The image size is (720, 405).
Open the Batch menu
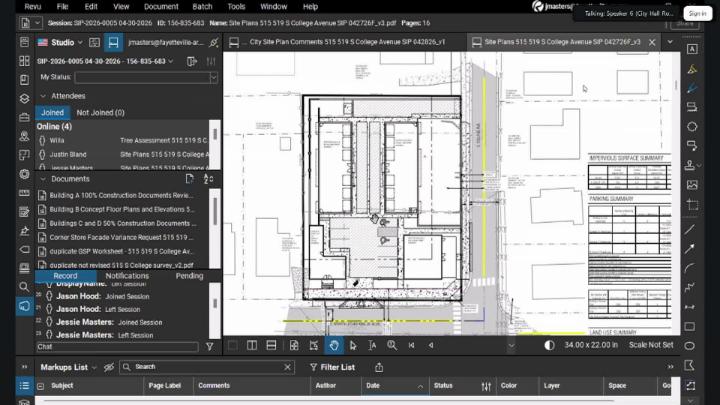tap(202, 6)
